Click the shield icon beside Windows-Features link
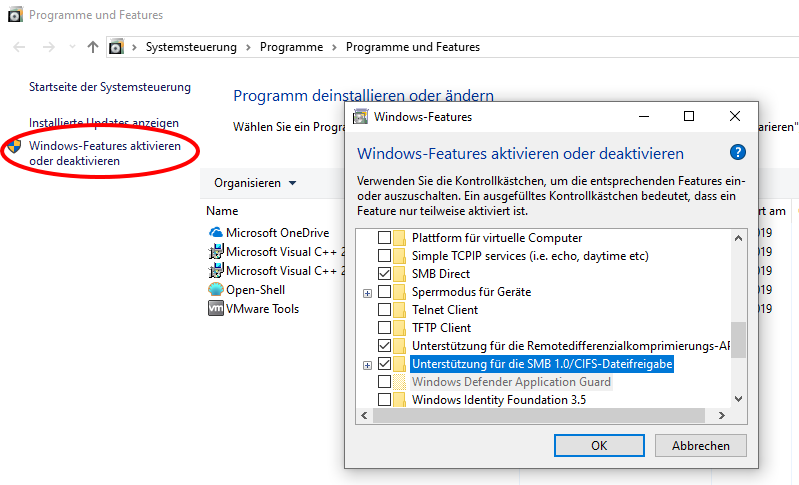 15,147
